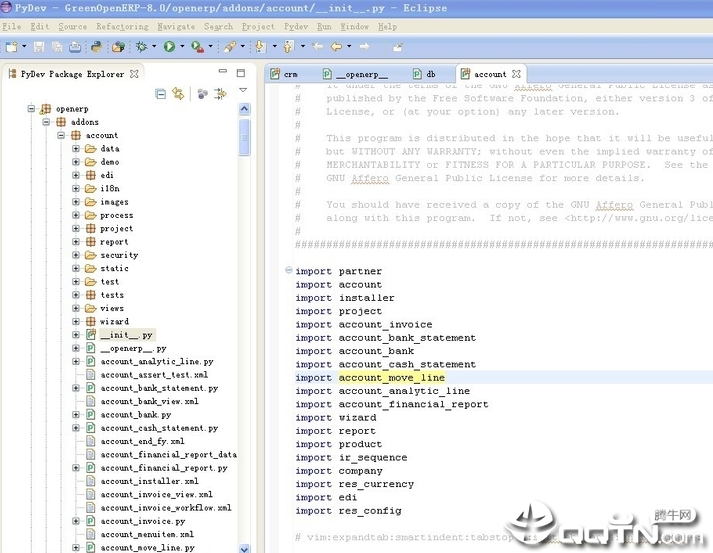This screenshot has height=553, width=713.
Task: Go to next annotation icon
Action: pyautogui.click(x=261, y=46)
